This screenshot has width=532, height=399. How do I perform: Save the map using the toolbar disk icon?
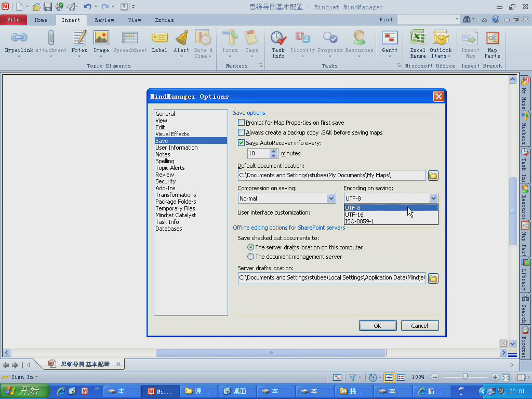(47, 6)
